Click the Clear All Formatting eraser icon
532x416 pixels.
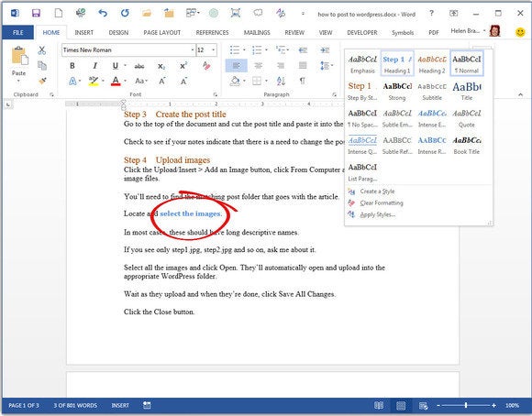(206, 65)
